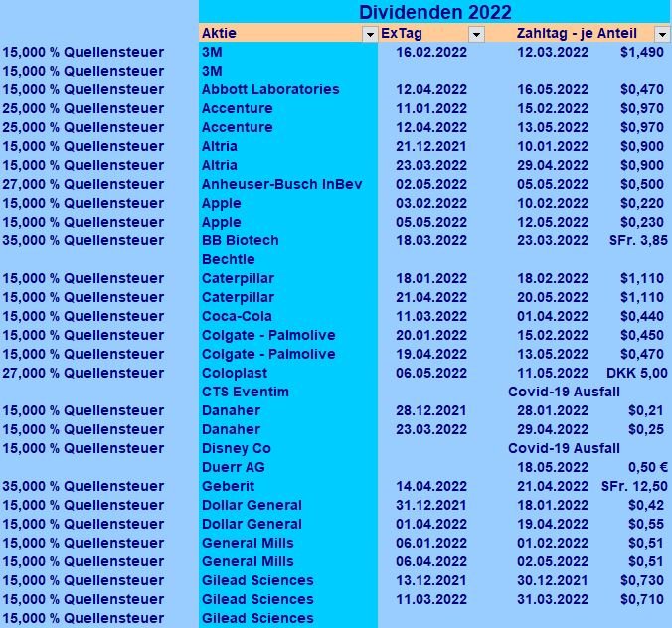Select '27,000 % Quellensteuer' beside Coloplast

(x=84, y=373)
